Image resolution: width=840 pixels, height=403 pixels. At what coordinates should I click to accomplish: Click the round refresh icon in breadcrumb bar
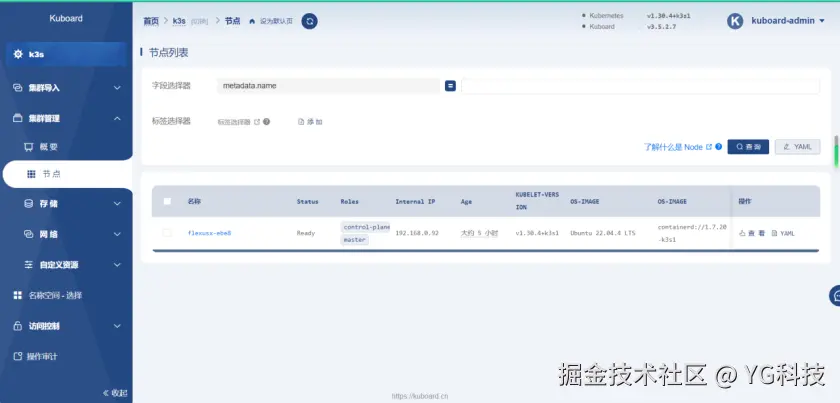(309, 21)
